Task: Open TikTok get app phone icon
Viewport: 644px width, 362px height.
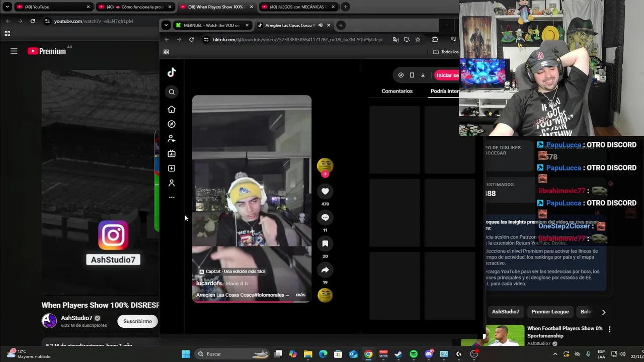Action: [x=412, y=75]
